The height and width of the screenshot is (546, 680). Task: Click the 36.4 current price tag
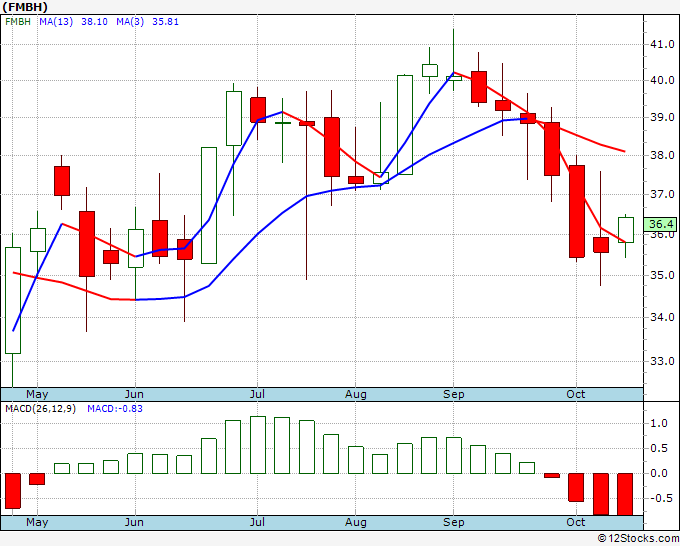[x=660, y=224]
